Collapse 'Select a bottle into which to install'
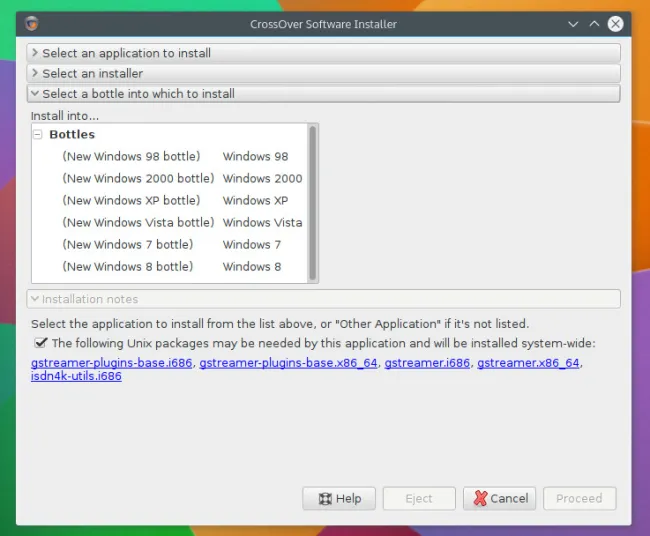This screenshot has height=536, width=650. point(323,94)
